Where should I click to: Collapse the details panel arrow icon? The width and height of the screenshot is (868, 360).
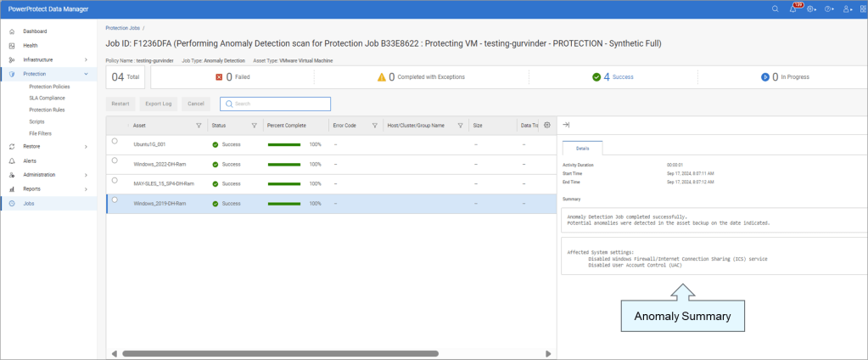[x=567, y=125]
